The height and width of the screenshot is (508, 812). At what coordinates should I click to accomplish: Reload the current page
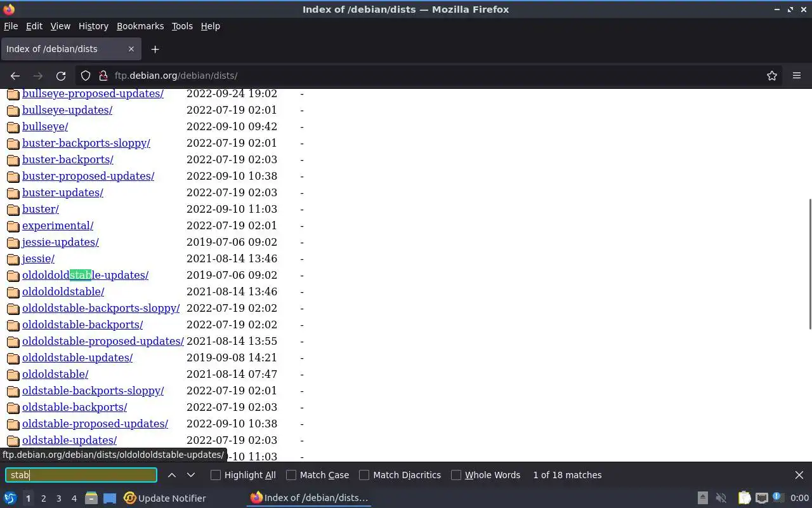61,76
